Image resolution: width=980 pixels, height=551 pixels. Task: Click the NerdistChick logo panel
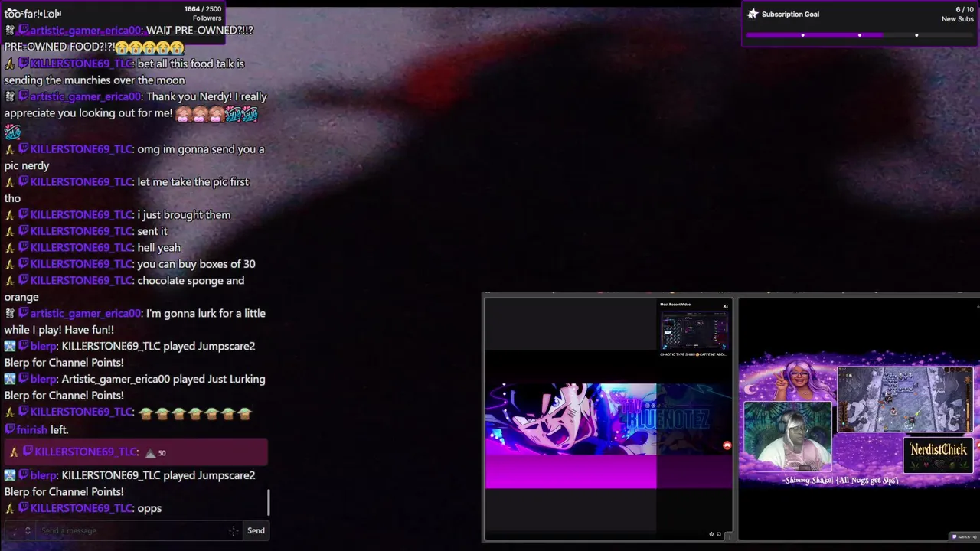tap(939, 455)
